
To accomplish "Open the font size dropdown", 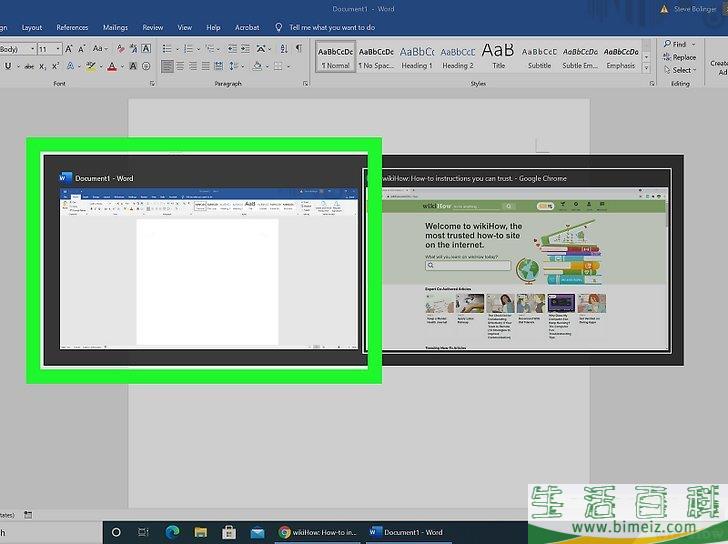I will 58,49.
